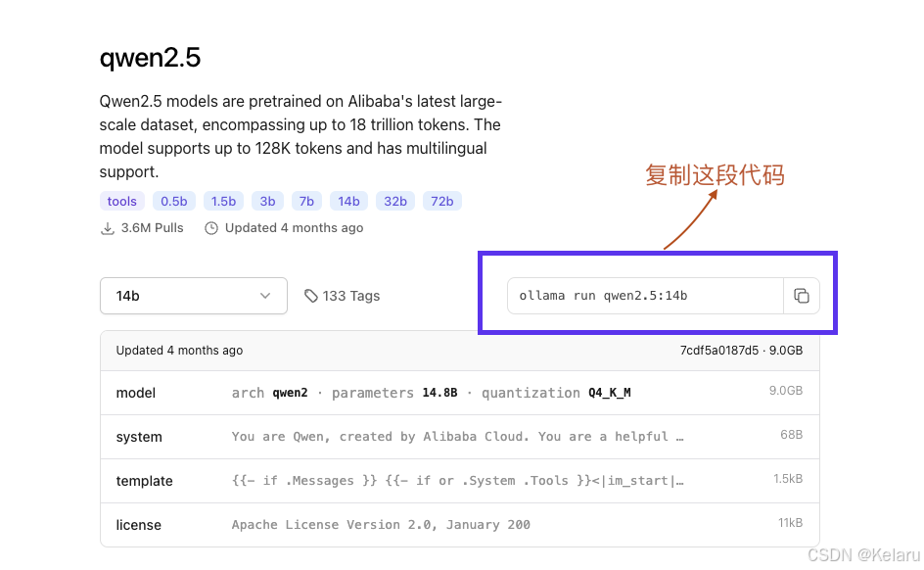This screenshot has height=570, width=924.
Task: Open the license row
Action: click(x=460, y=525)
